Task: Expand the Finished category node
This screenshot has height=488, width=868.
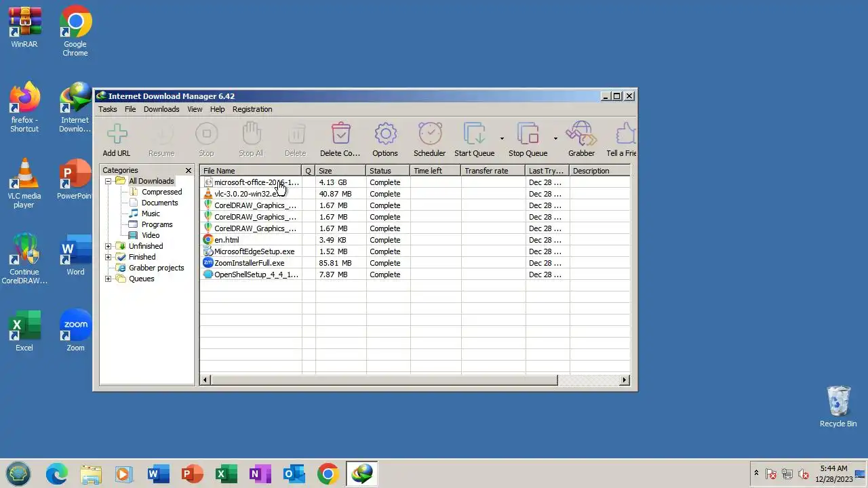Action: click(108, 257)
